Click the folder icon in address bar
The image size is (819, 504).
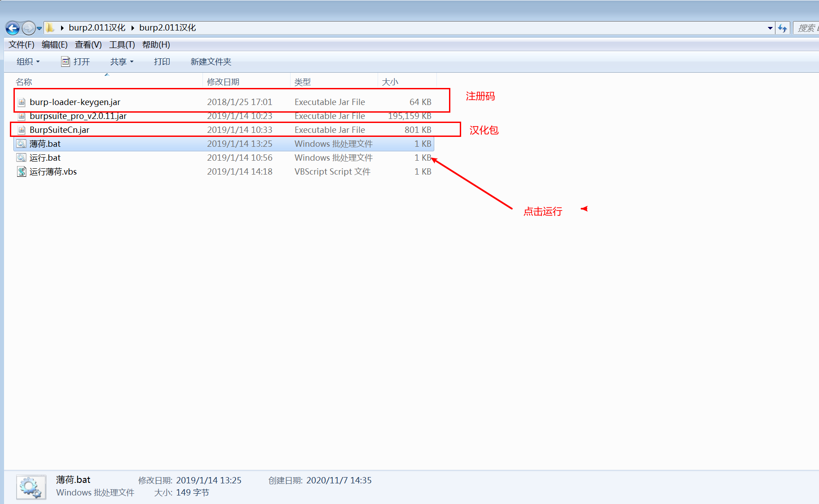[x=50, y=28]
